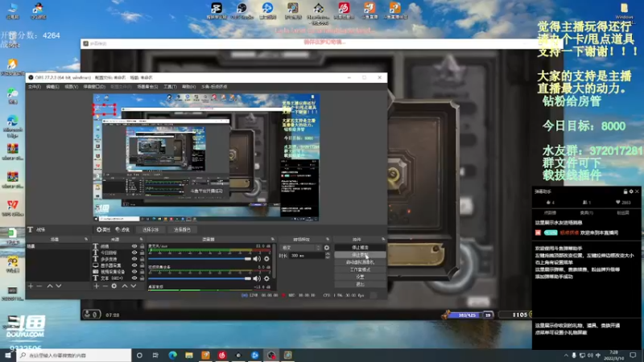
Task: Decrease transition duration with down arrow
Action: coord(328,257)
